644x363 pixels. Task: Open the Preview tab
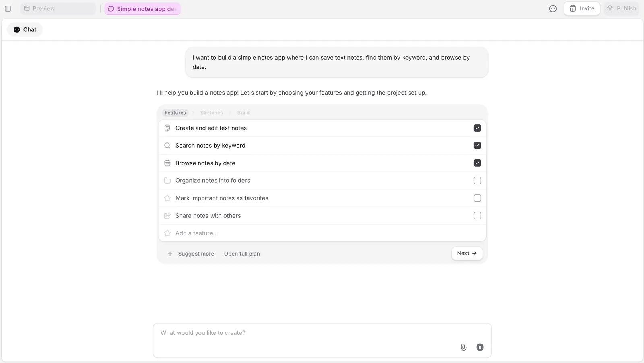(x=58, y=8)
